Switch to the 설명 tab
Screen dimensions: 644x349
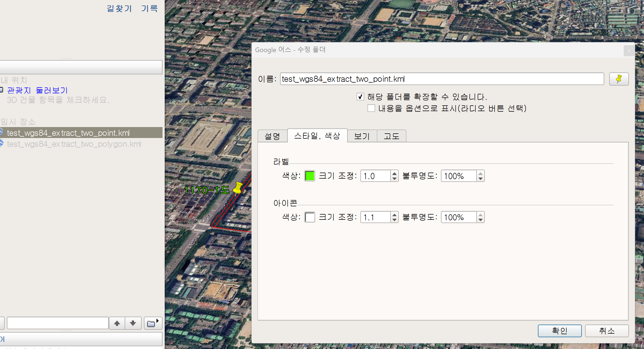click(x=272, y=136)
